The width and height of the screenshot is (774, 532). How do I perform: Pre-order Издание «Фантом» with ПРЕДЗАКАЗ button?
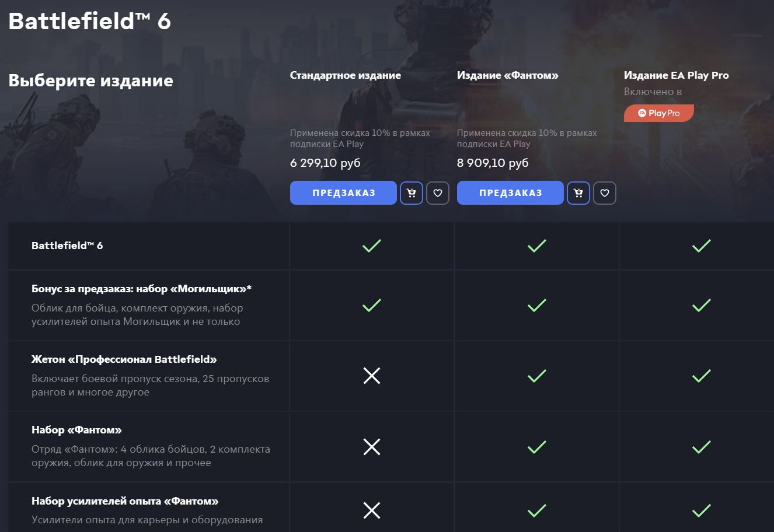point(510,193)
